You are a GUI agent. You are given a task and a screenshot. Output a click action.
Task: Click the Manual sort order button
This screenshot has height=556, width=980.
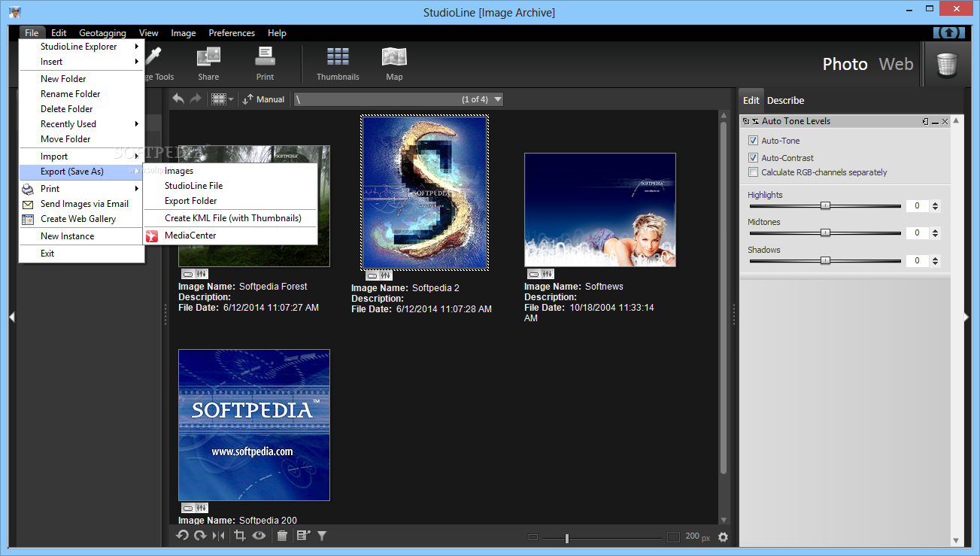coord(263,99)
